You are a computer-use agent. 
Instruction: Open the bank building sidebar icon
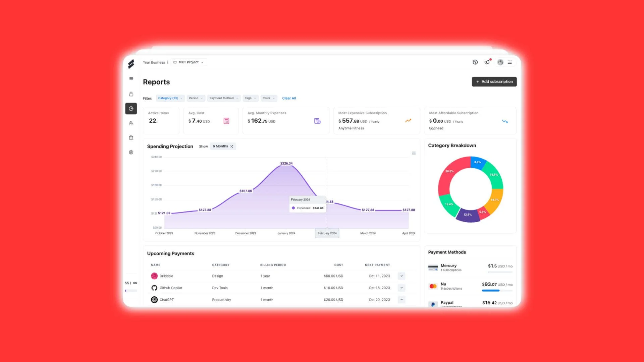pos(131,138)
